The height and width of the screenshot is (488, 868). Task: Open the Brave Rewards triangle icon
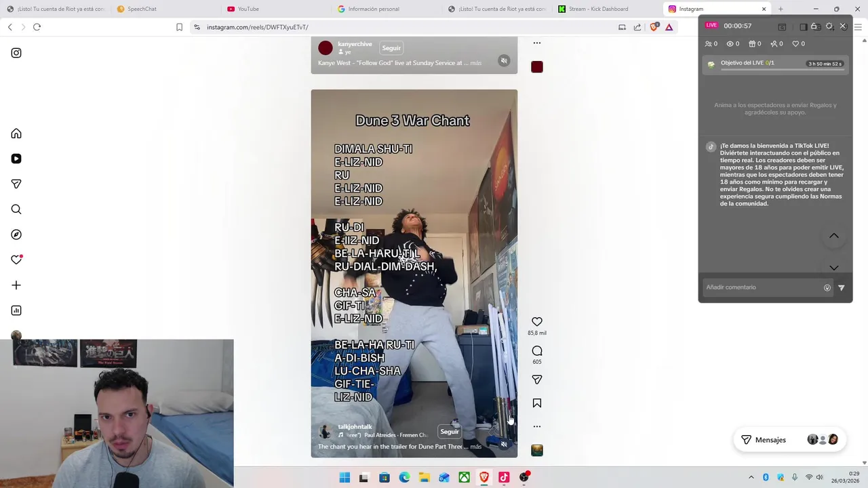[669, 27]
